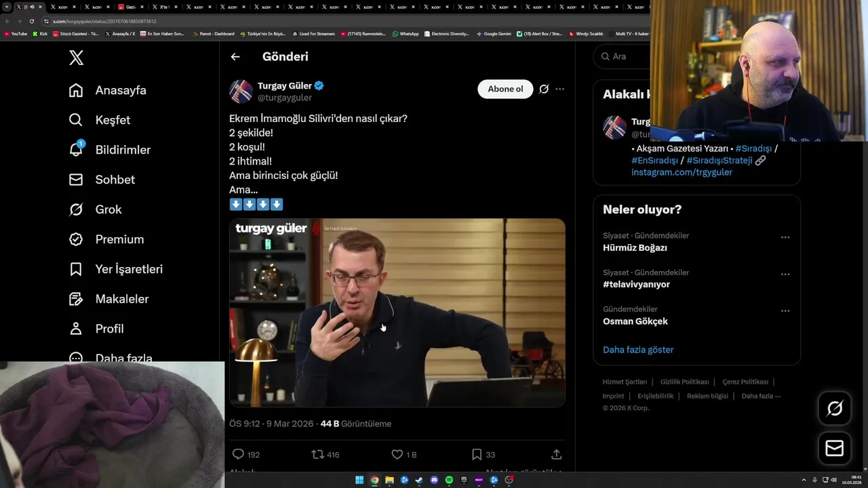Bookmark the post with 33 saves
The width and height of the screenshot is (868, 488).
[477, 454]
